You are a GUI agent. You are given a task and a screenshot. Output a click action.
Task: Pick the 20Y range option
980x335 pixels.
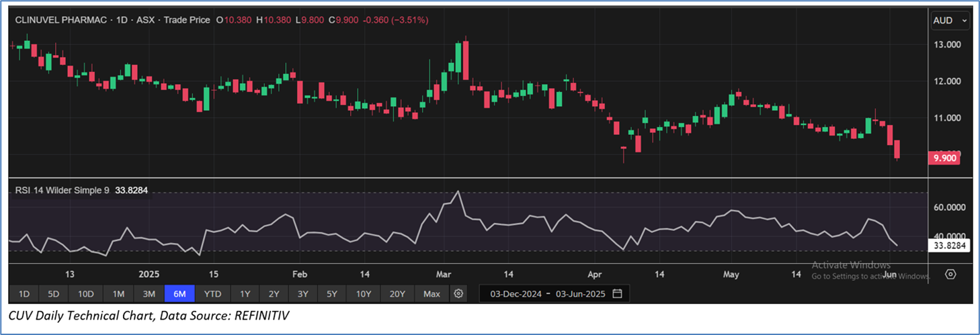(397, 294)
